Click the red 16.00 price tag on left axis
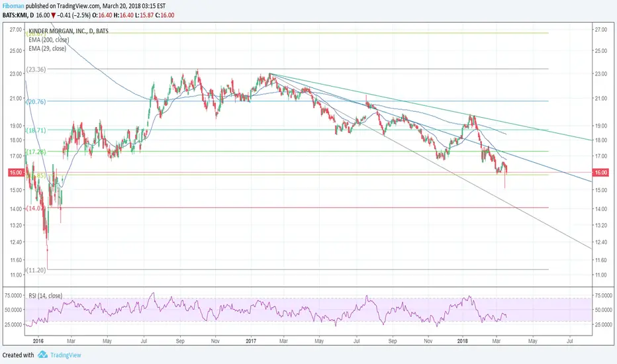Viewport: 617px width, 364px height. (16, 172)
